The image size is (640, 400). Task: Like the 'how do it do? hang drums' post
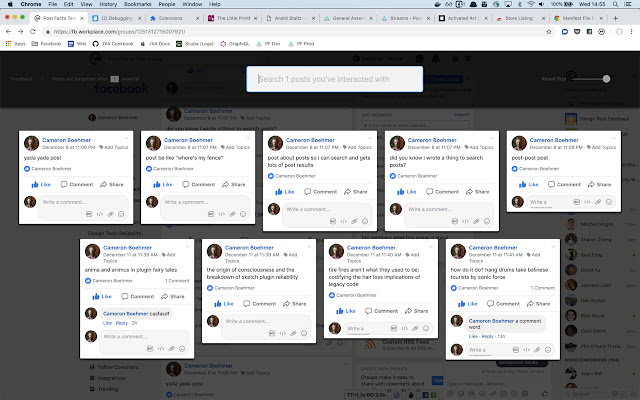tap(467, 304)
